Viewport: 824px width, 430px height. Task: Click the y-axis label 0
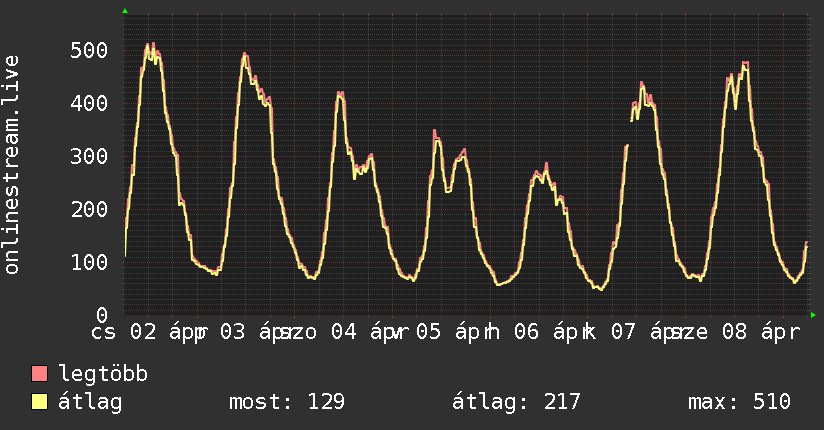pyautogui.click(x=102, y=315)
